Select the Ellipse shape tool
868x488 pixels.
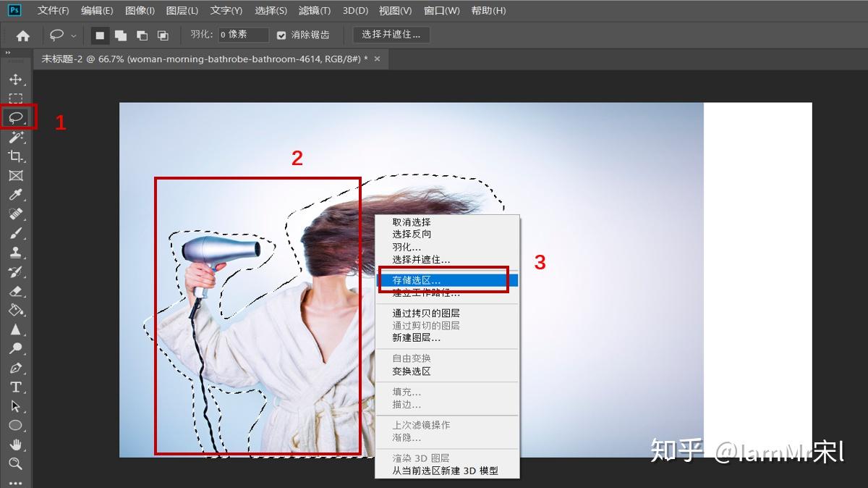click(16, 426)
